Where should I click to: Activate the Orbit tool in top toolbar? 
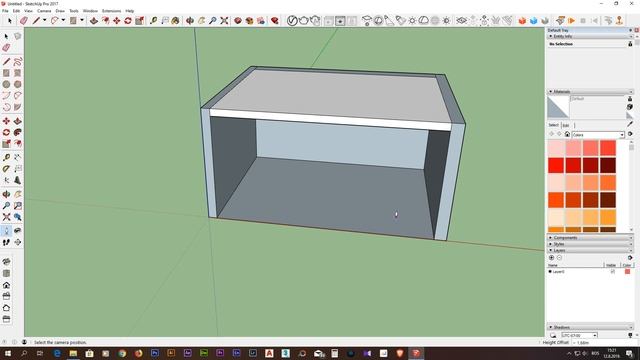(x=190, y=20)
